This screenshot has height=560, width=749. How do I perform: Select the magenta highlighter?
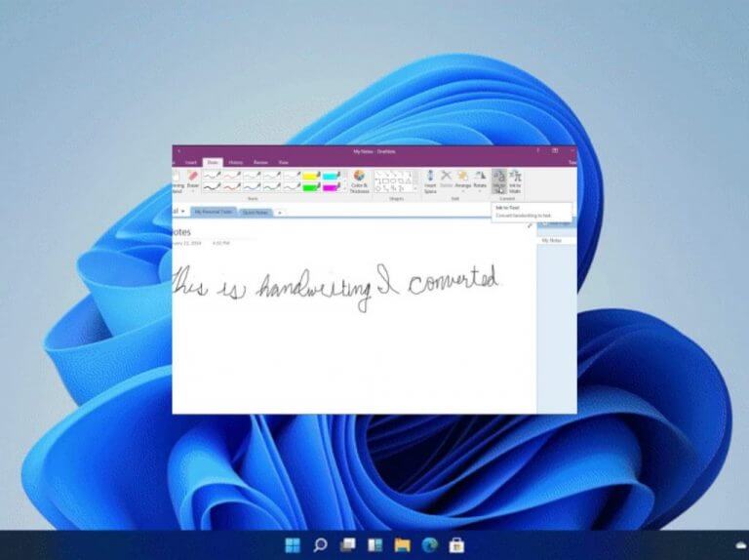(x=331, y=187)
